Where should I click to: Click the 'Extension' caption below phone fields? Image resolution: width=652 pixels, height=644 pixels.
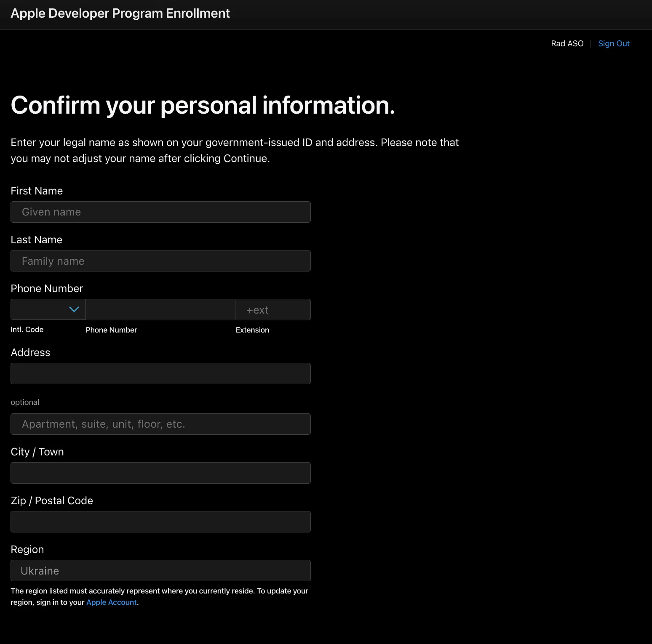coord(252,330)
